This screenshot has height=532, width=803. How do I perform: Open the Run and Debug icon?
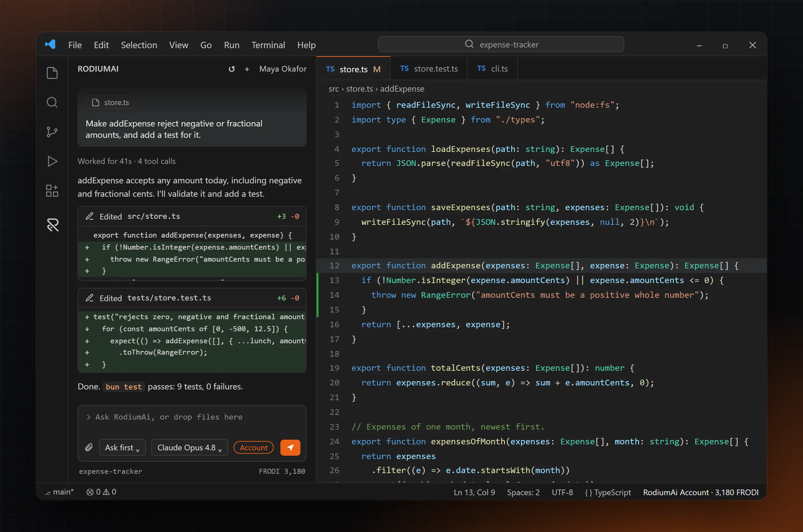(52, 161)
